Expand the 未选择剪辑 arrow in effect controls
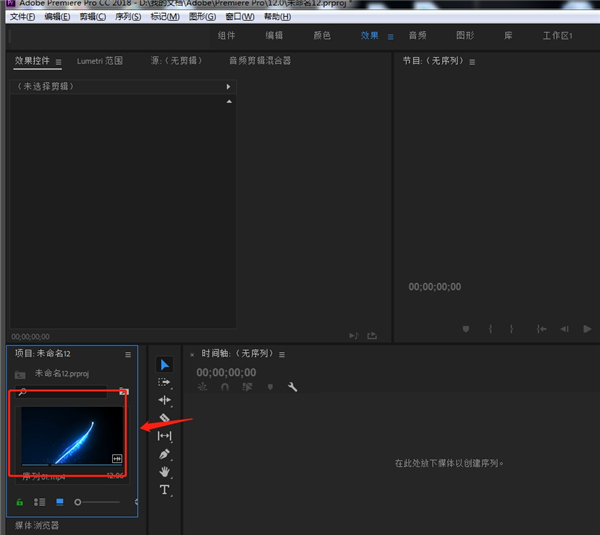 pos(228,87)
